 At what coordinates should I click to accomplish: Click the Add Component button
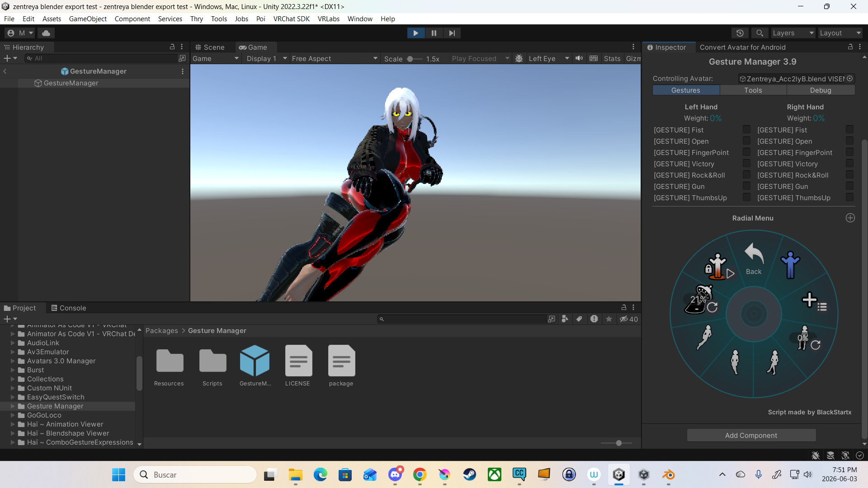(751, 436)
